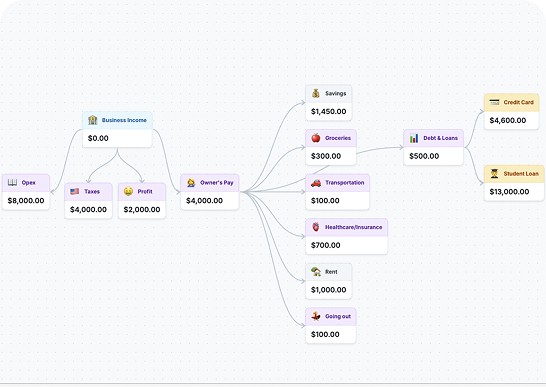Click the $4,000.00 Owner's Pay amount
Image resolution: width=546 pixels, height=387 pixels.
pyautogui.click(x=204, y=201)
